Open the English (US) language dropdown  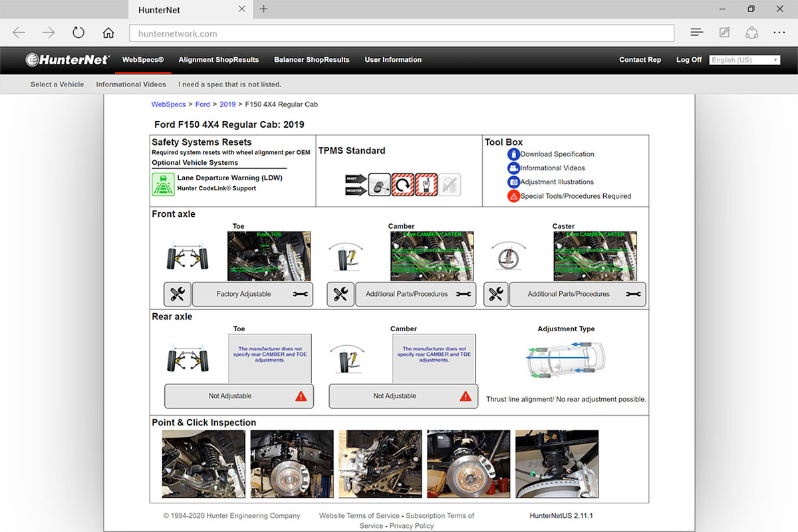(x=745, y=60)
